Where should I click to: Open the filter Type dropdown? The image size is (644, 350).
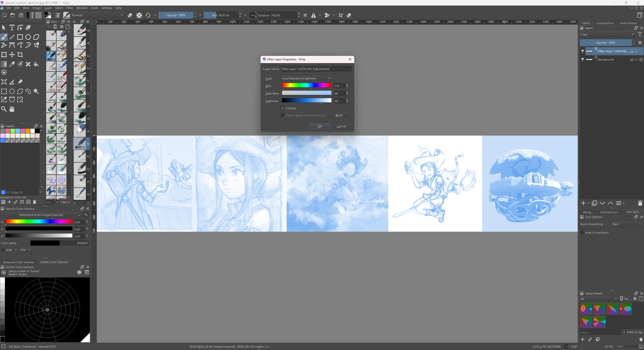pyautogui.click(x=306, y=78)
